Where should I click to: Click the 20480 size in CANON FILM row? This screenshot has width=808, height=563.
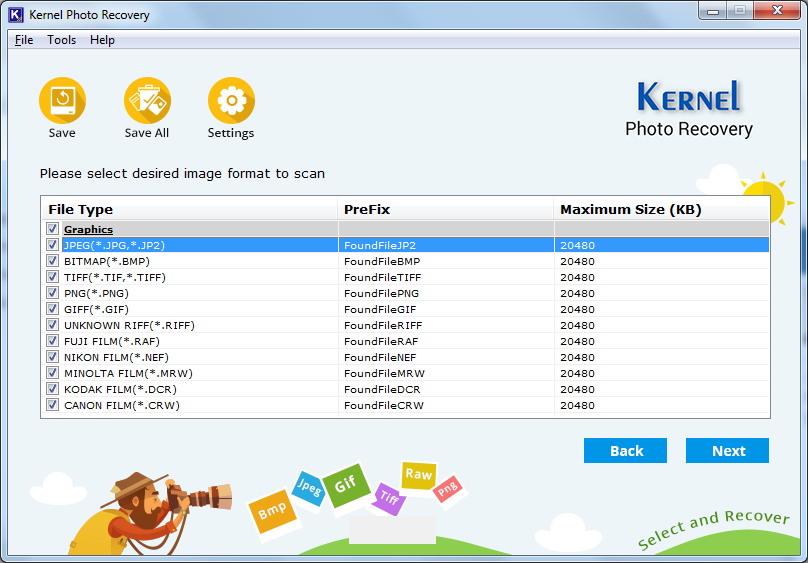[x=577, y=405]
